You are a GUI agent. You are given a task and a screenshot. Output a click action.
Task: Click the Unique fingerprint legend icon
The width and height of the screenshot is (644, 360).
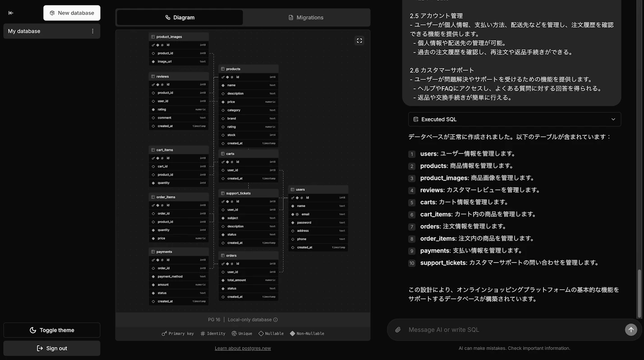pos(234,333)
